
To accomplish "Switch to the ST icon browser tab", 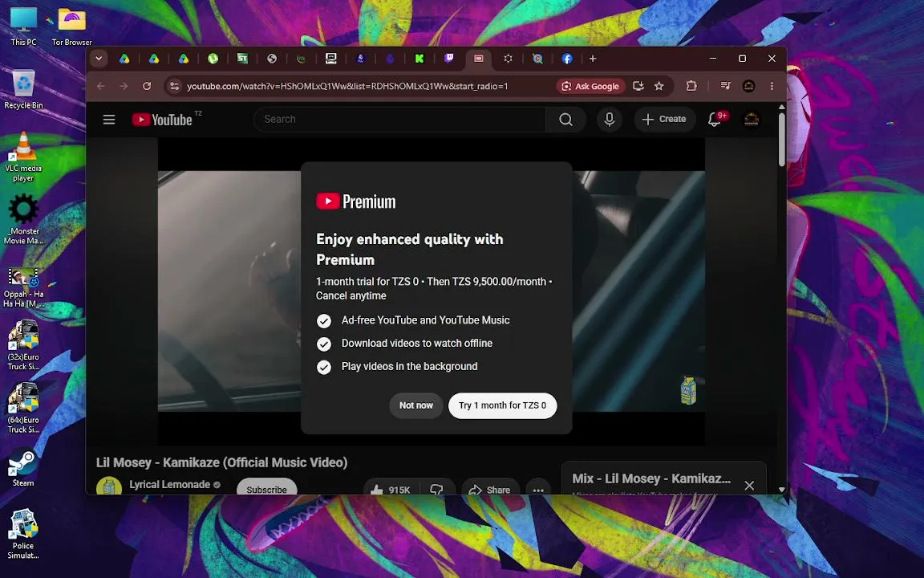I will pos(242,59).
